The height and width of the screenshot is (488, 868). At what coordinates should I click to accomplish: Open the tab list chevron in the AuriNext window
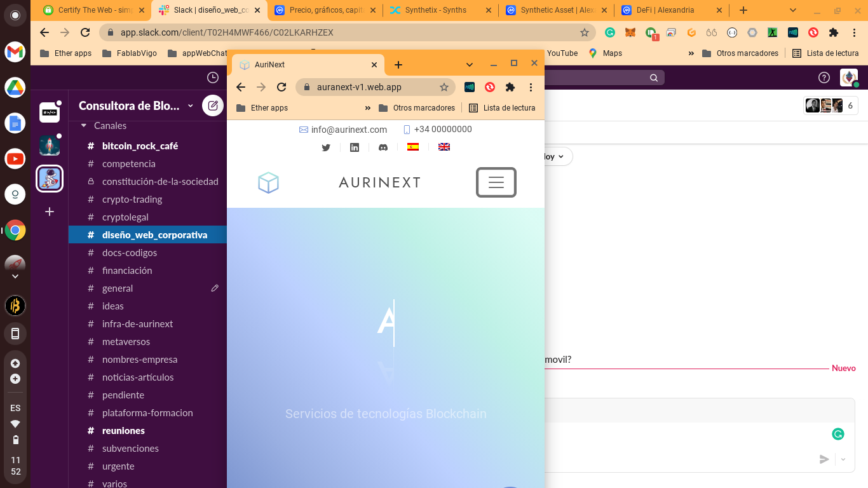470,64
